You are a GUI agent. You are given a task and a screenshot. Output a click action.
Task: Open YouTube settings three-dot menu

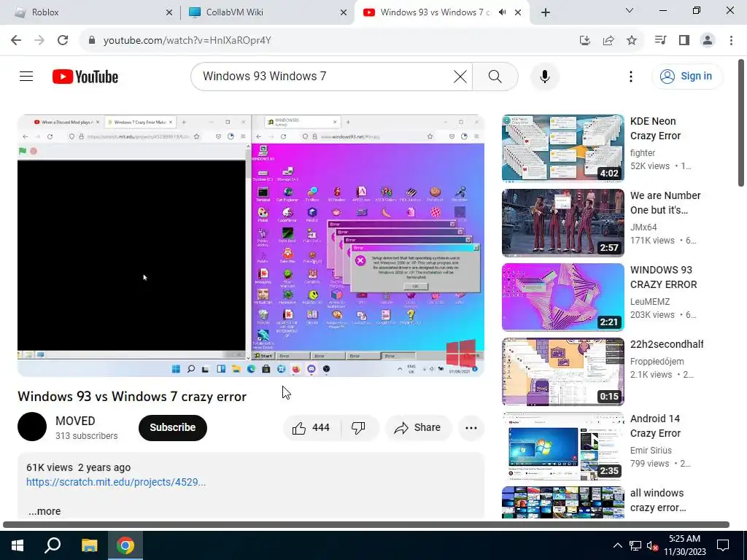point(631,77)
